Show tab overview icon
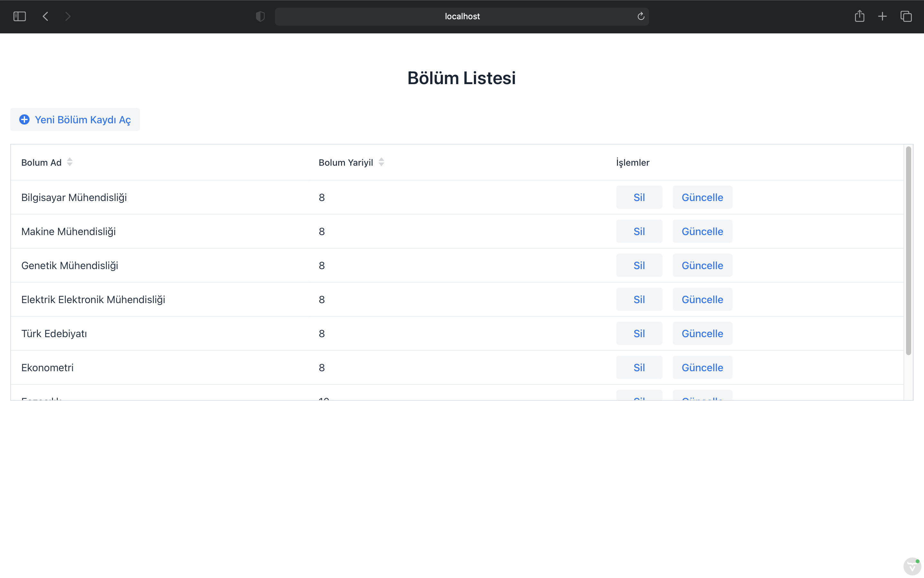 tap(906, 16)
